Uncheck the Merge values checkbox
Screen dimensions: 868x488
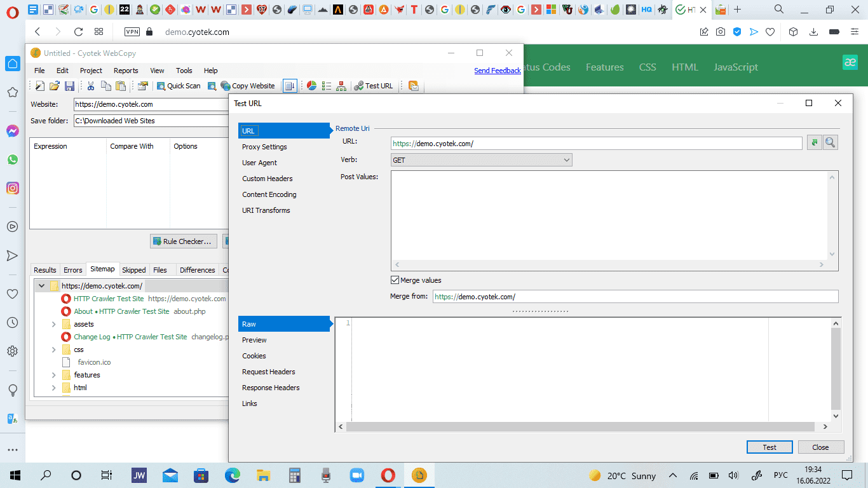tap(395, 280)
